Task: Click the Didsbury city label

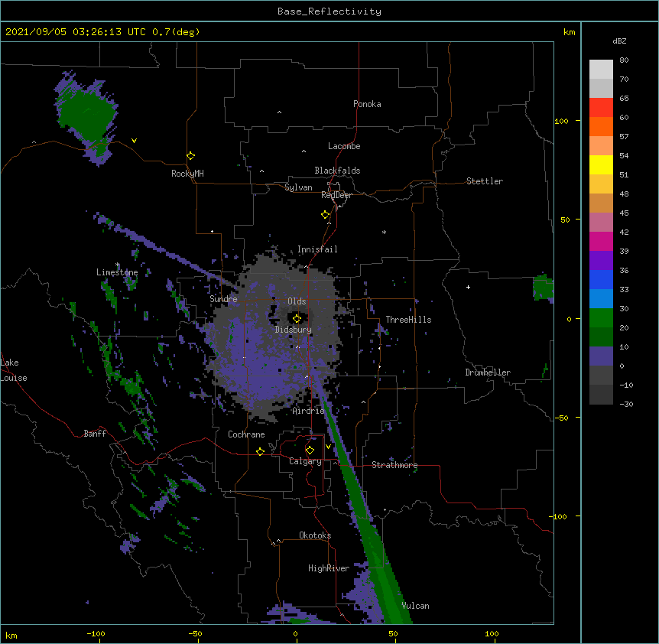Action: click(294, 330)
